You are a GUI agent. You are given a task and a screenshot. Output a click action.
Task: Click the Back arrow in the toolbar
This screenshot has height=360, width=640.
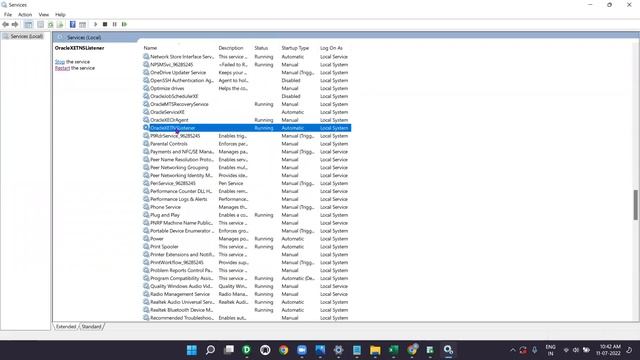[5, 24]
